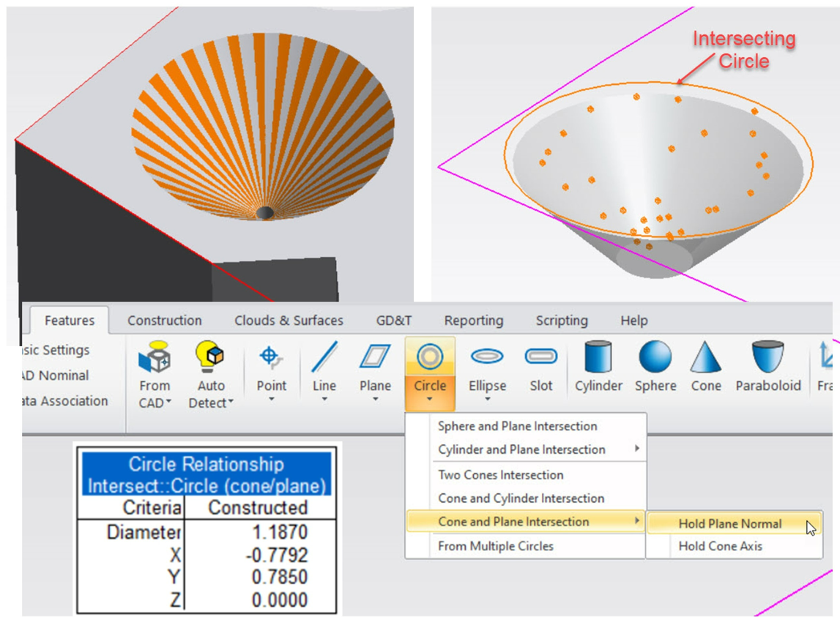Choose Hold Plane Normal option

[x=729, y=524]
